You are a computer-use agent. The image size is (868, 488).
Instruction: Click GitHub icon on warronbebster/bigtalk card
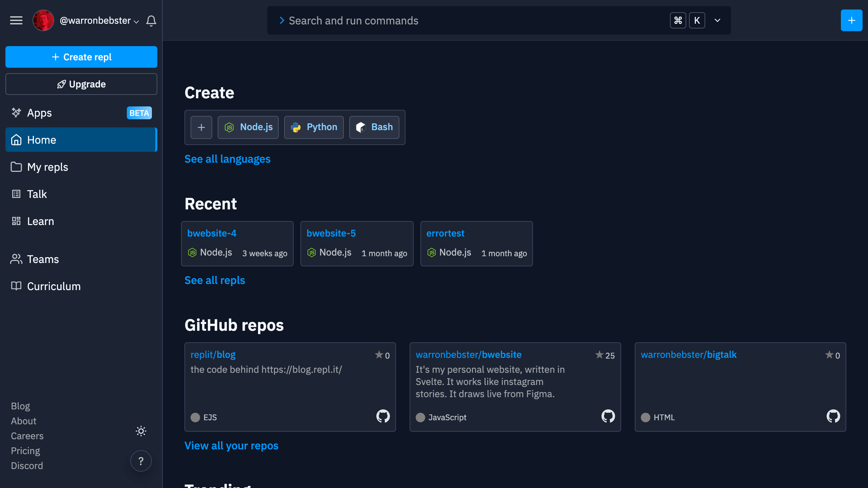click(833, 416)
